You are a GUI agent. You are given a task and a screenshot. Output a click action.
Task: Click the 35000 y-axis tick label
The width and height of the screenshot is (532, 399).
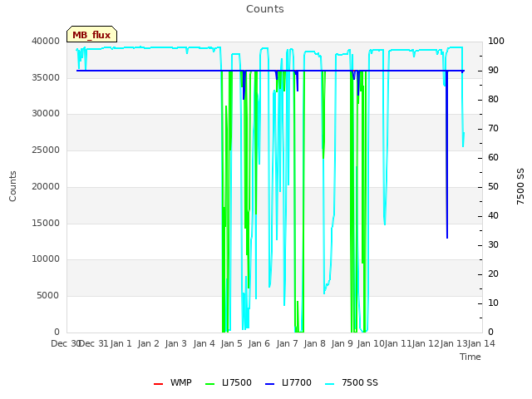[46, 77]
